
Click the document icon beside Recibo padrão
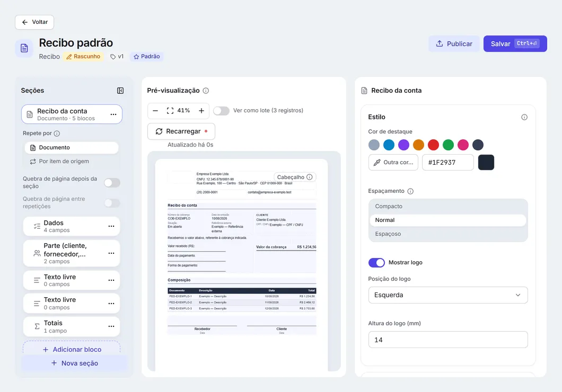(x=24, y=48)
